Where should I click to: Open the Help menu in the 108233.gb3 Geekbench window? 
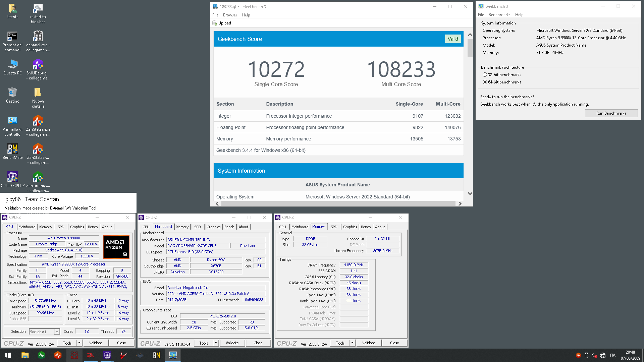point(246,15)
